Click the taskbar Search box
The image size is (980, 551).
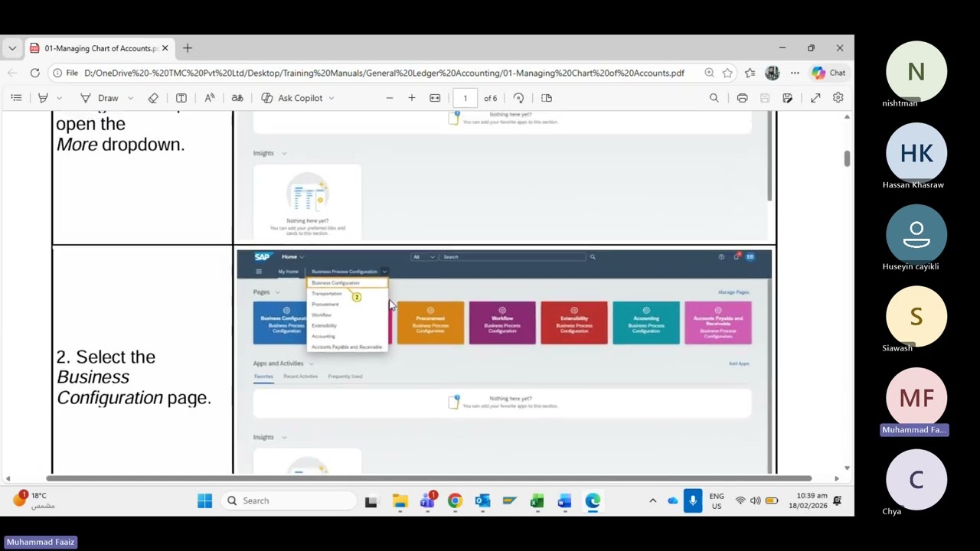[x=289, y=500]
